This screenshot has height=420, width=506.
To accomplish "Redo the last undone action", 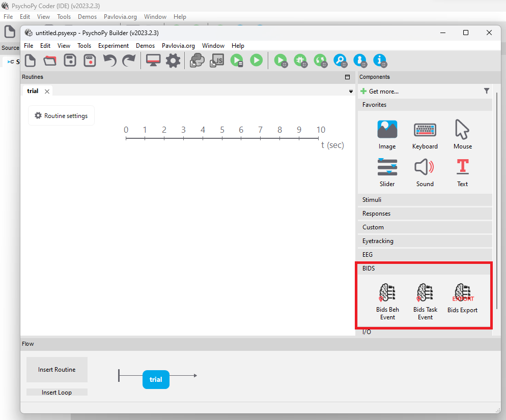I will (129, 61).
